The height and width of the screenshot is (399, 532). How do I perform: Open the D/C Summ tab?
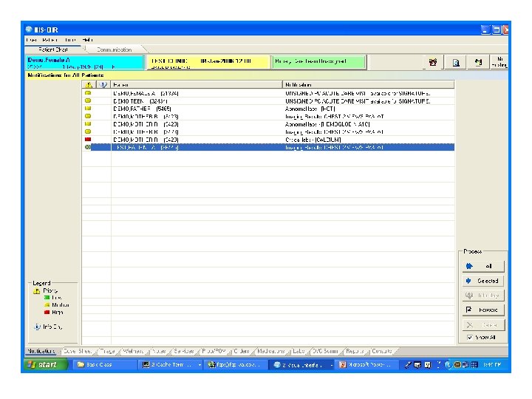point(325,351)
